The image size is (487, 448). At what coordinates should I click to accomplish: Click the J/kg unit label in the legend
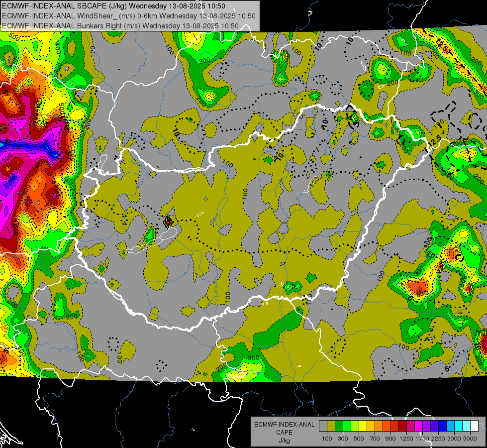(284, 441)
